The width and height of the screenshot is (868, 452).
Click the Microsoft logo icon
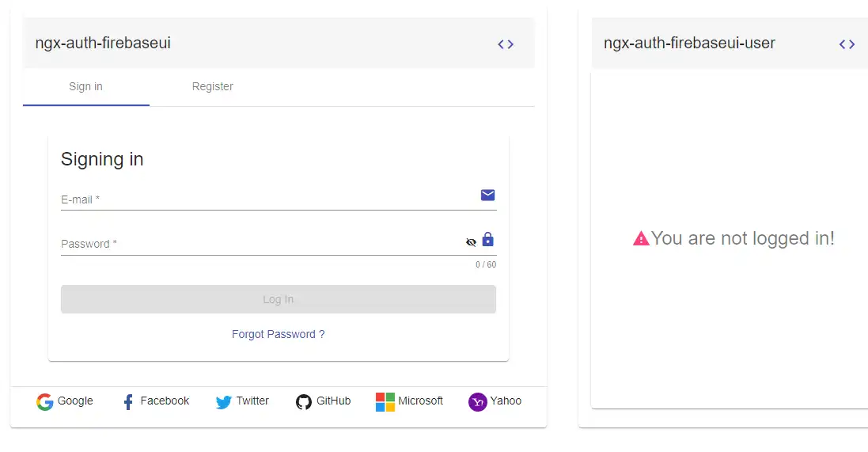click(x=385, y=402)
